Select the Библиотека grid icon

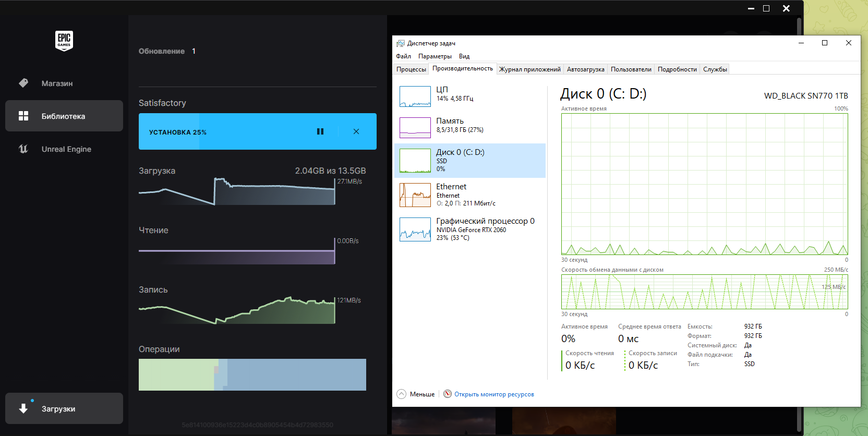[23, 116]
